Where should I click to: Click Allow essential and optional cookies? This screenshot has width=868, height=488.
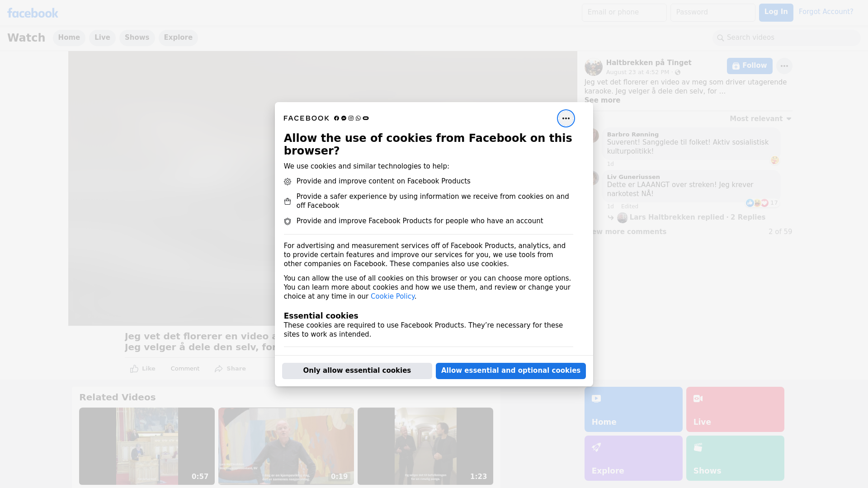click(511, 371)
